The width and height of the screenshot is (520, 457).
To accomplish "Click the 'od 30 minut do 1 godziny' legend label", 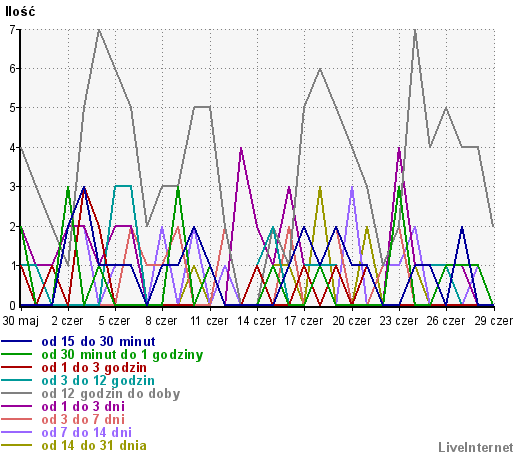I will (x=122, y=355).
